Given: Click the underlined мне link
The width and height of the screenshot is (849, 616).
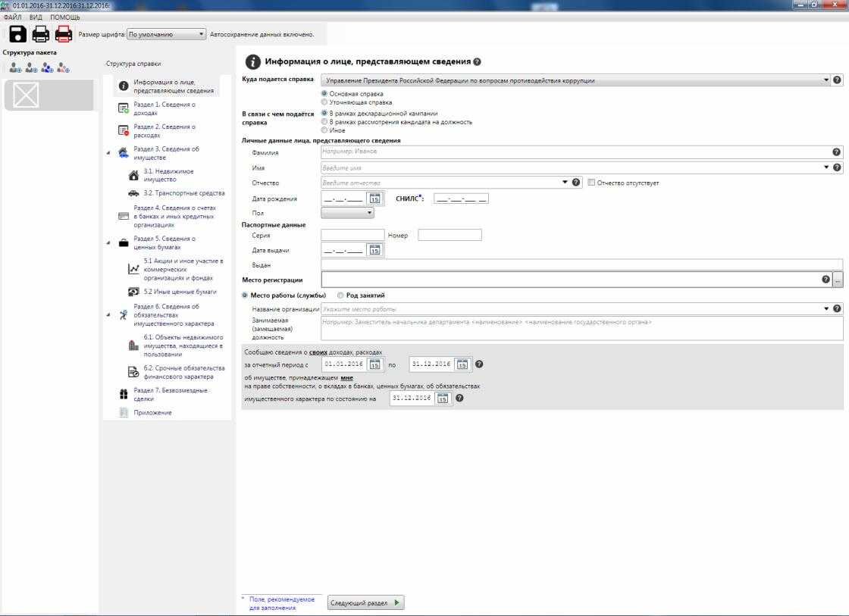Looking at the screenshot, I should pyautogui.click(x=346, y=378).
